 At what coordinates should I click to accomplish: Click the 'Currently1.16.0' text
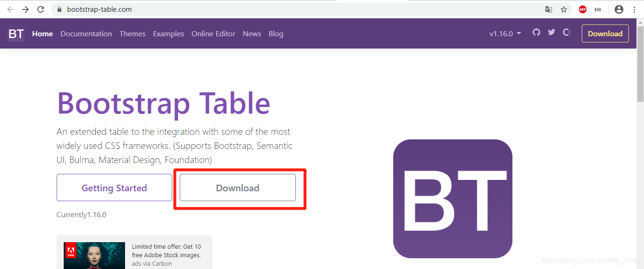[82, 215]
